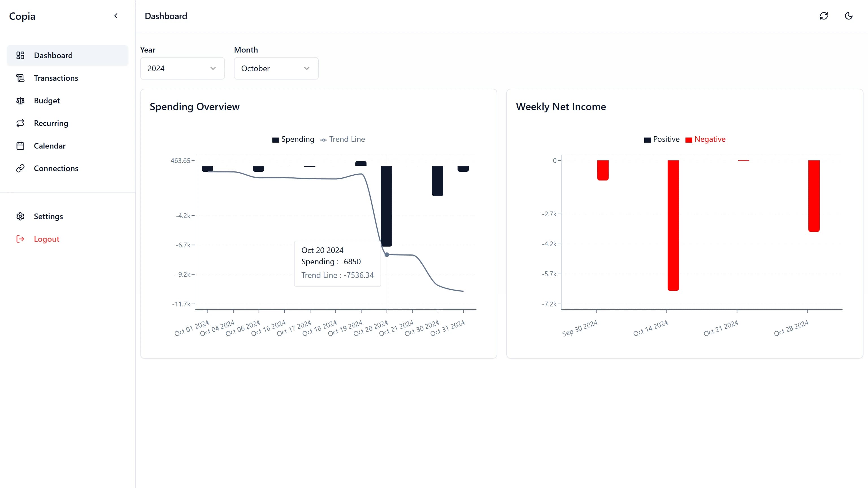Click the Connections link icon
Image resolution: width=868 pixels, height=488 pixels.
click(x=20, y=168)
